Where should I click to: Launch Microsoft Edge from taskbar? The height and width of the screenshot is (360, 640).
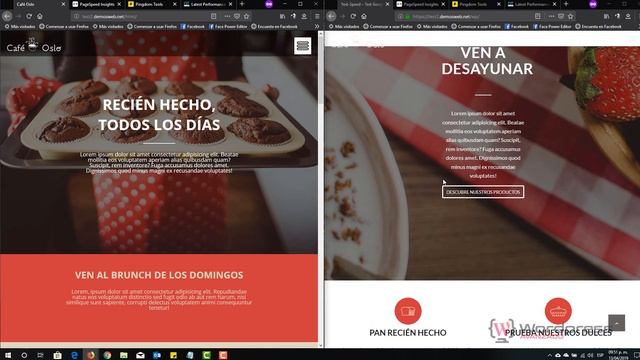(x=74, y=355)
